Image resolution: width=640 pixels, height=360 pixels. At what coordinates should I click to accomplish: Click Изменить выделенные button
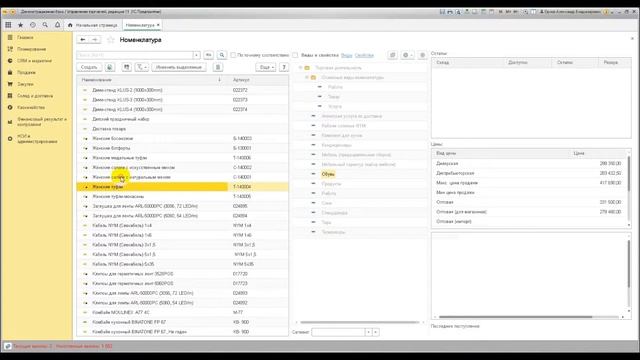click(x=179, y=67)
